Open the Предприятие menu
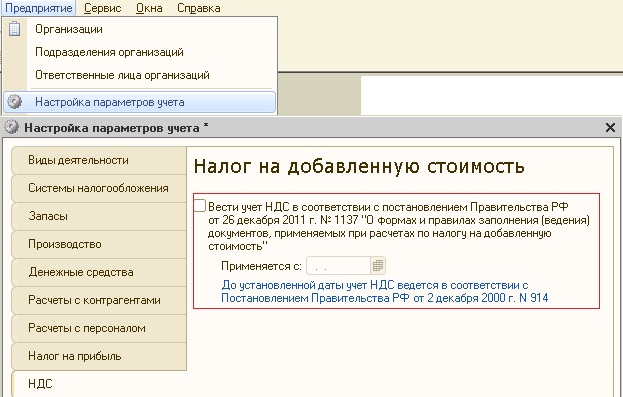The height and width of the screenshot is (397, 623). [39, 8]
